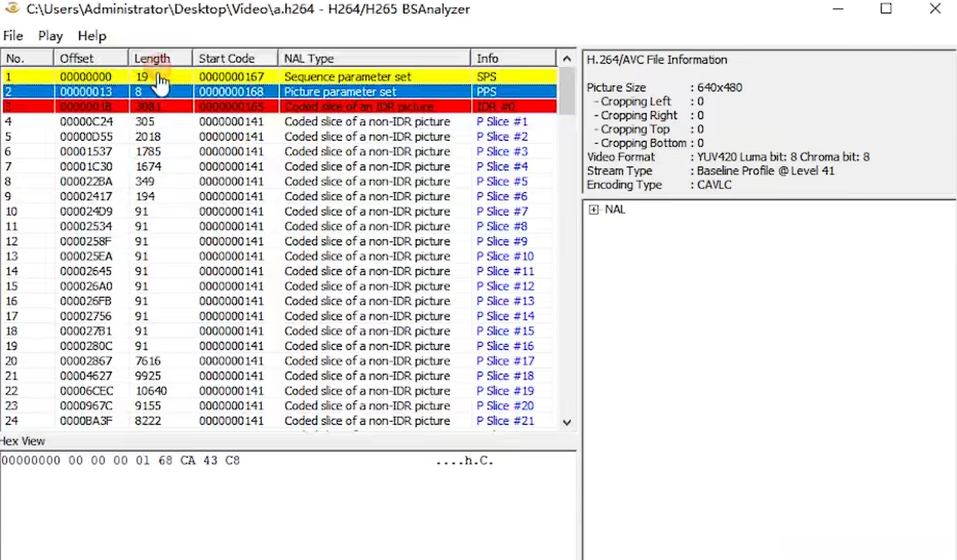
Task: Sort by the No. column header
Action: click(27, 58)
